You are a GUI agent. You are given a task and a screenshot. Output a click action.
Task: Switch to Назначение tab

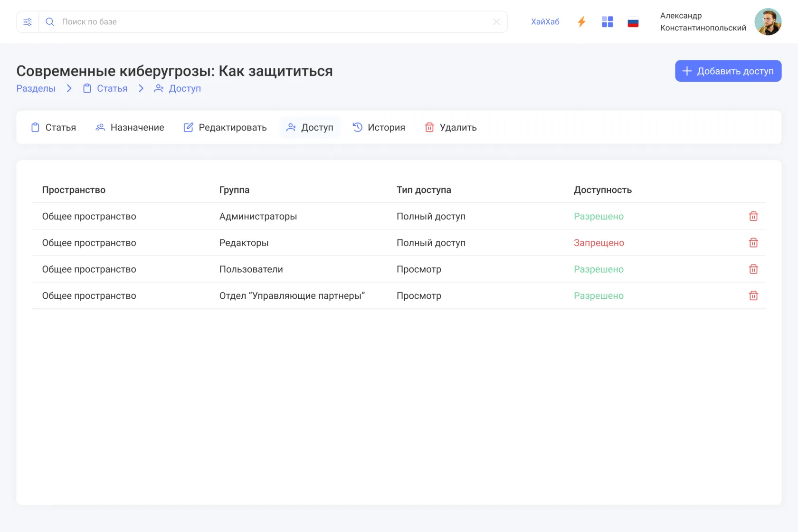[130, 127]
